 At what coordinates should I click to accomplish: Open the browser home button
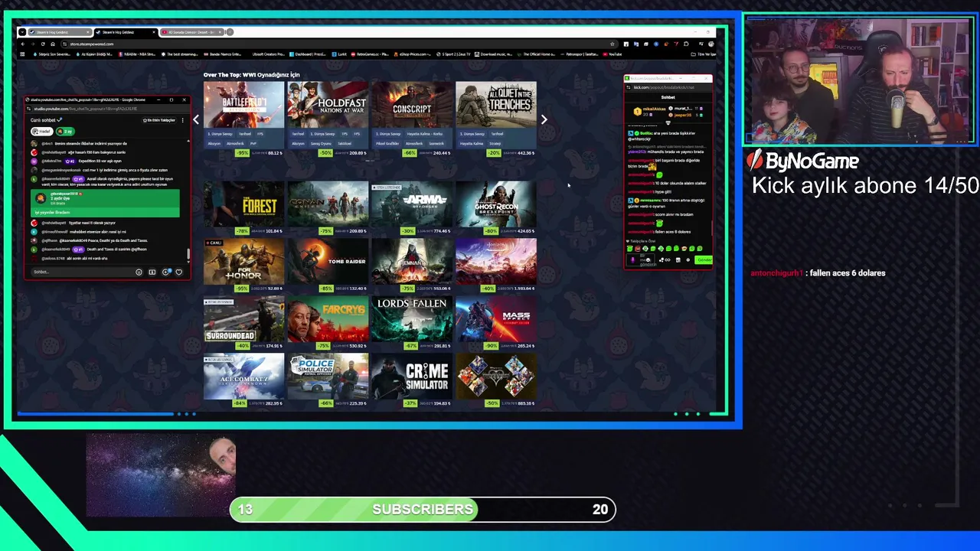[x=52, y=44]
